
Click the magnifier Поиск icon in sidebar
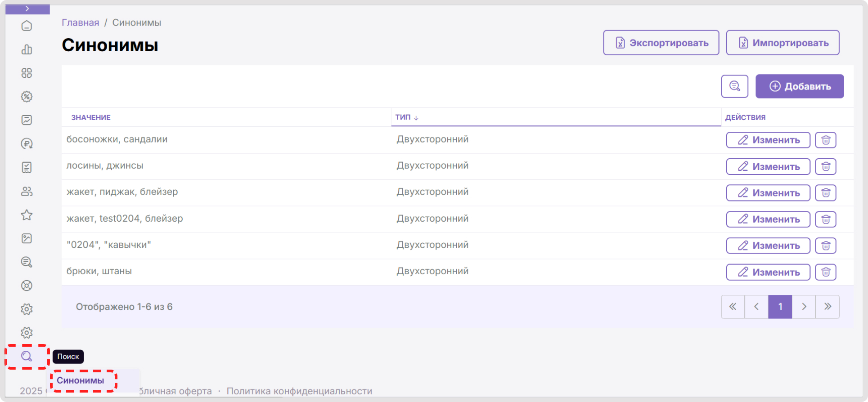(27, 357)
